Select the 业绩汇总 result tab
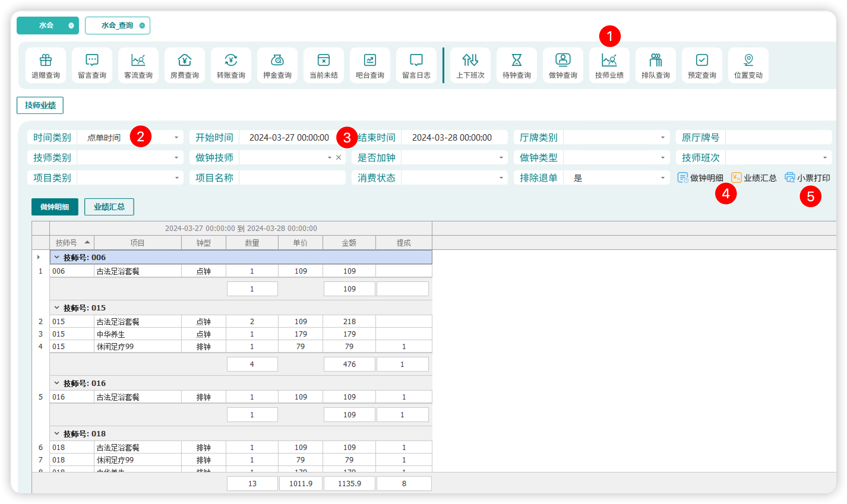 [x=109, y=207]
